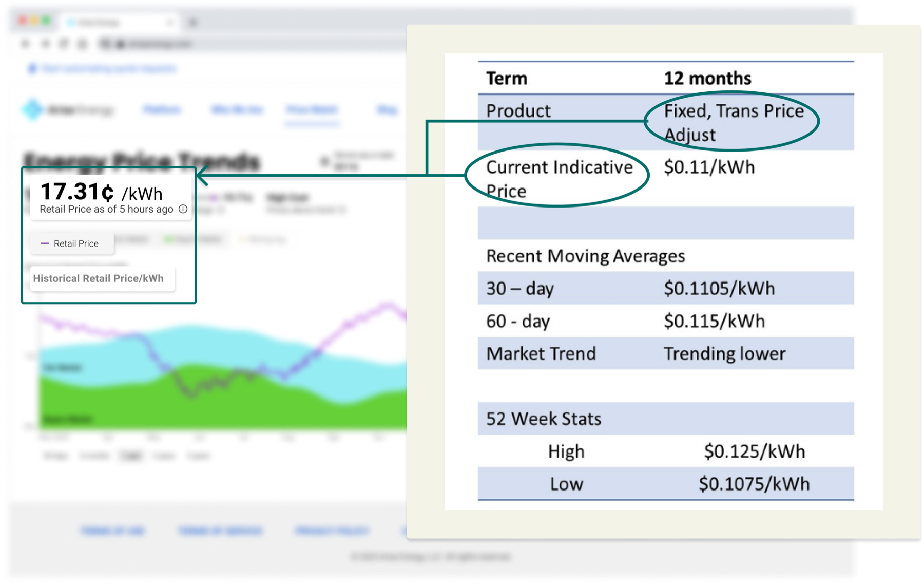Open a new browser tab with the plus icon
Screen dimensions: 924x584
tap(193, 22)
